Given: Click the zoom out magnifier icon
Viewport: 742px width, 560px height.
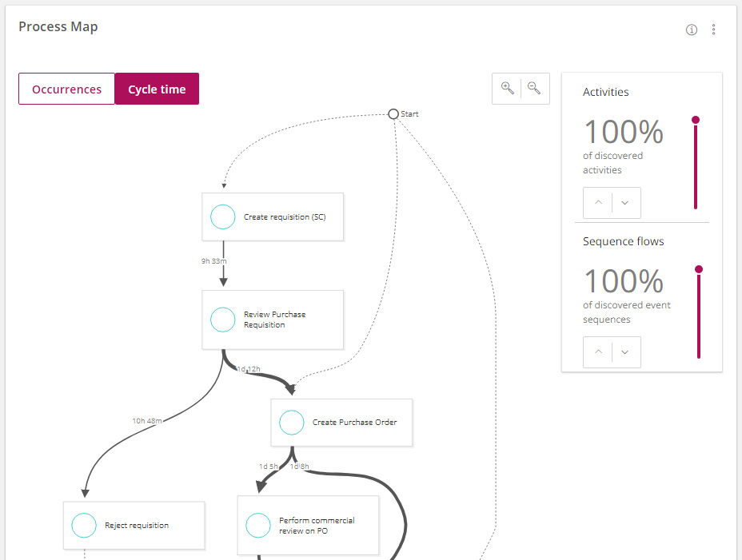Looking at the screenshot, I should [x=534, y=89].
